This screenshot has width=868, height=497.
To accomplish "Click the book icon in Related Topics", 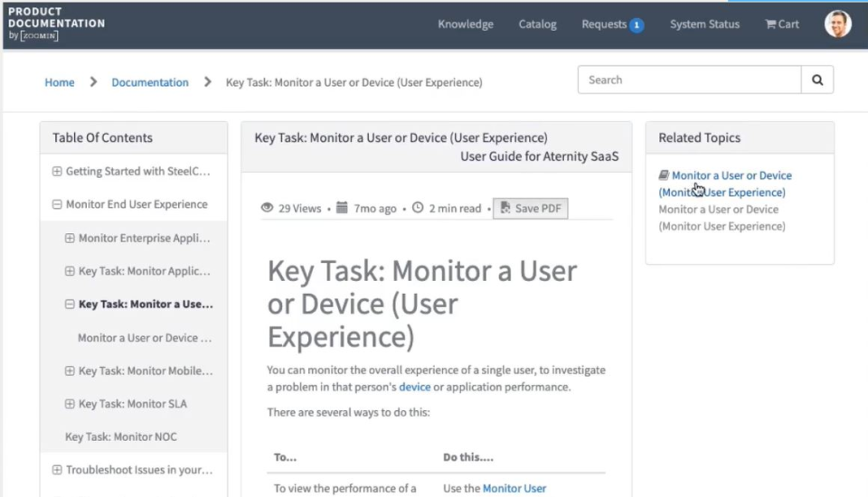I will (664, 175).
